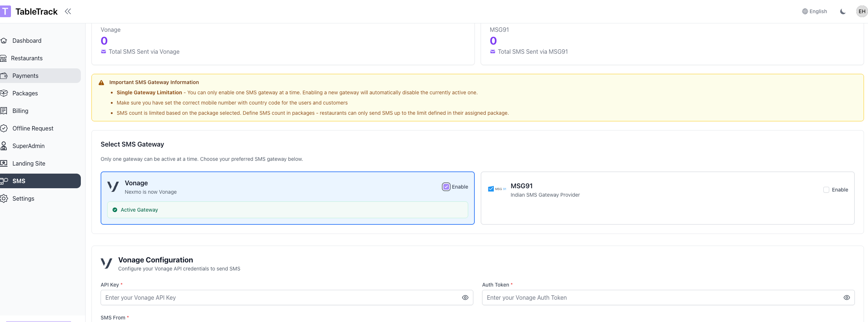This screenshot has height=322, width=868.
Task: Select the MSG91 gateway card
Action: [x=667, y=208]
